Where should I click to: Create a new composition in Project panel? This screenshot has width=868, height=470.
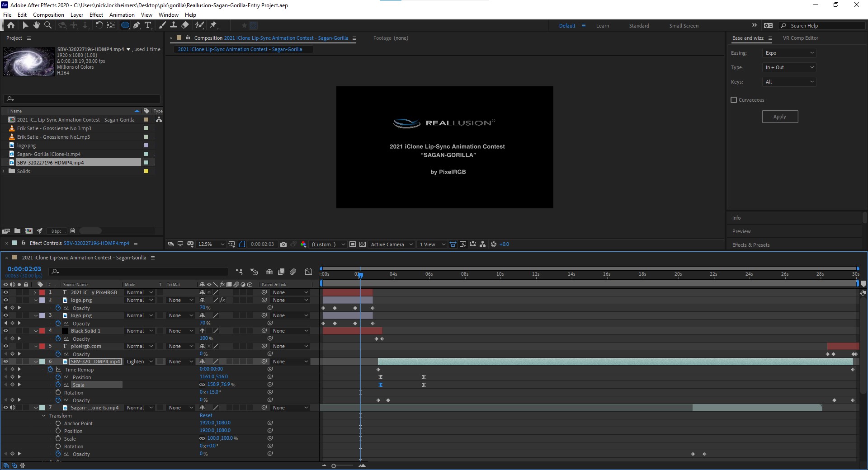(28, 231)
